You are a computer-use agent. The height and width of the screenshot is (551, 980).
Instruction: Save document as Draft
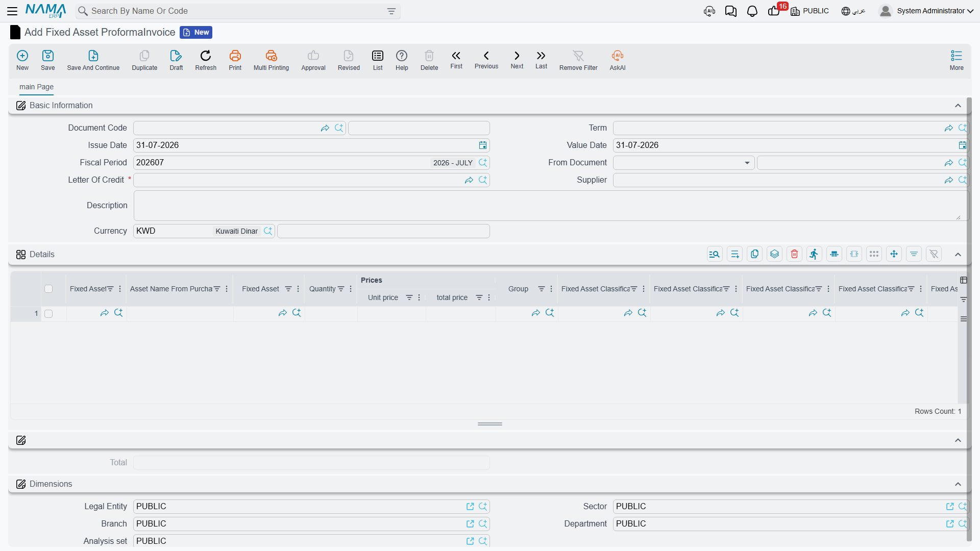[176, 60]
